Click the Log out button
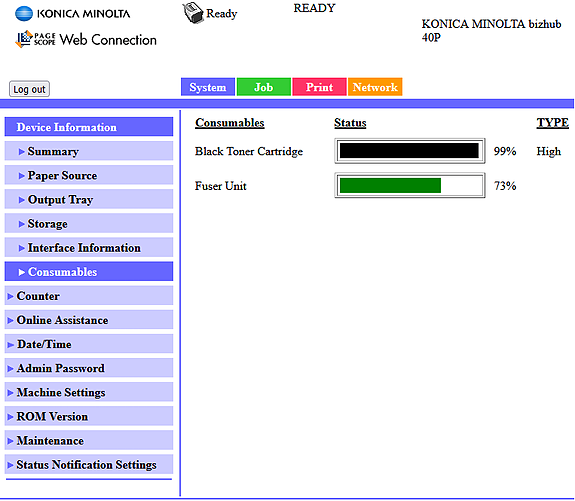This screenshot has width=575, height=501. tap(29, 89)
